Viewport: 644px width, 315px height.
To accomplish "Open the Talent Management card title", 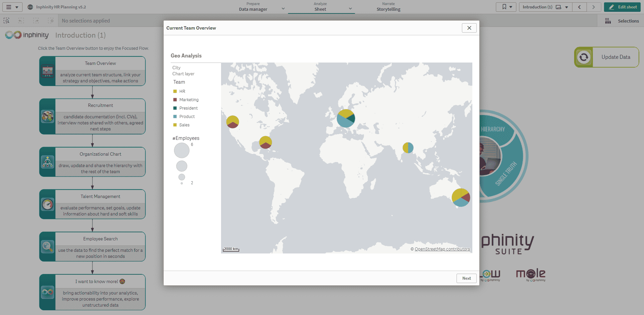I will tap(100, 197).
